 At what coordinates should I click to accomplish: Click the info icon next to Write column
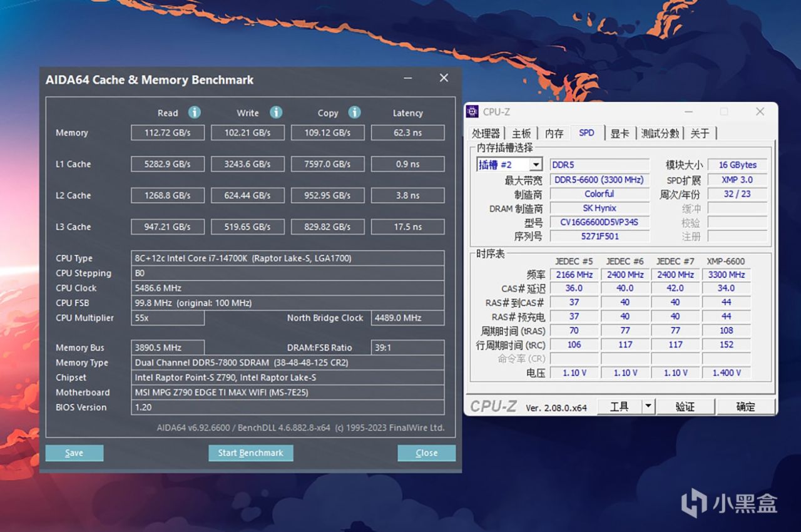275,112
